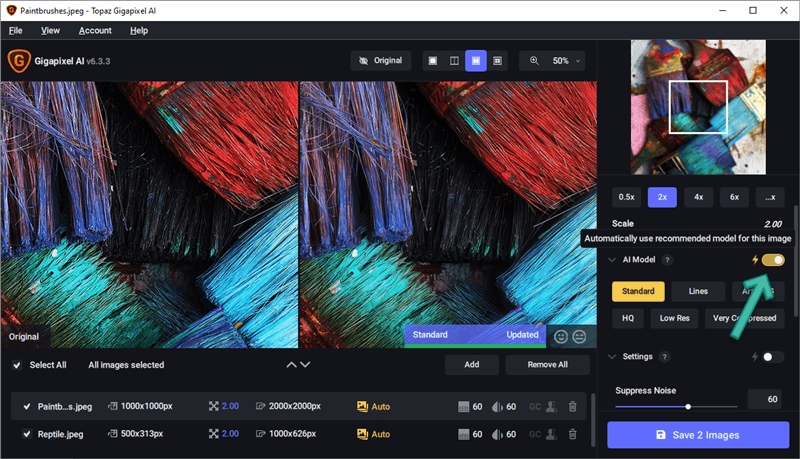Screen dimensions: 800x459
Task: Collapse the Settings section chevron
Action: point(612,356)
